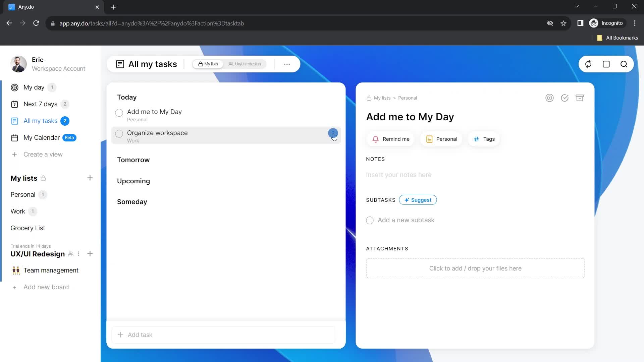Viewport: 644px width, 362px height.
Task: Click the tags icon on task
Action: coord(477,139)
